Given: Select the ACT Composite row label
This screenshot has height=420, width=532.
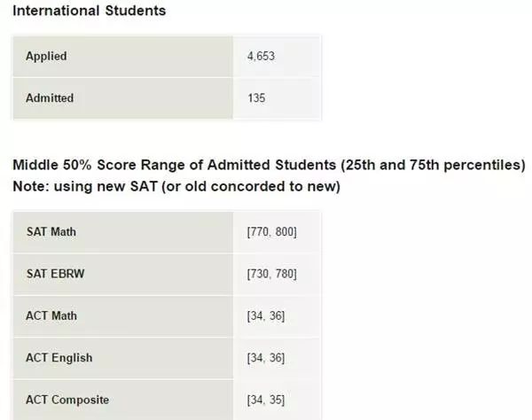Looking at the screenshot, I should click(x=67, y=400).
